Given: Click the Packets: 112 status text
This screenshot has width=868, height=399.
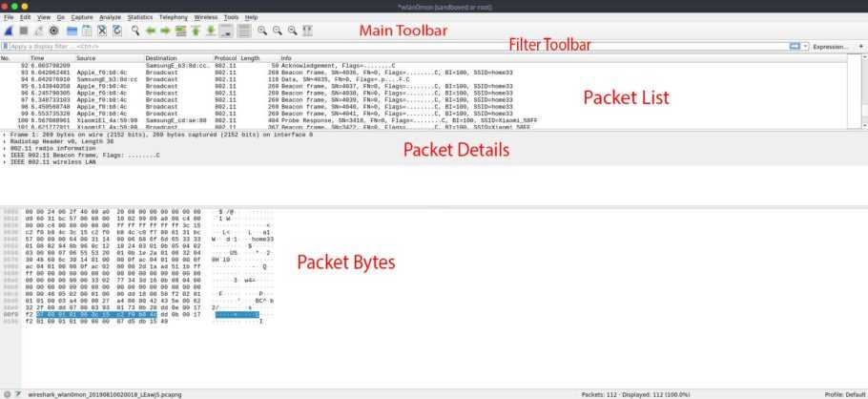Looking at the screenshot, I should click(x=635, y=394).
